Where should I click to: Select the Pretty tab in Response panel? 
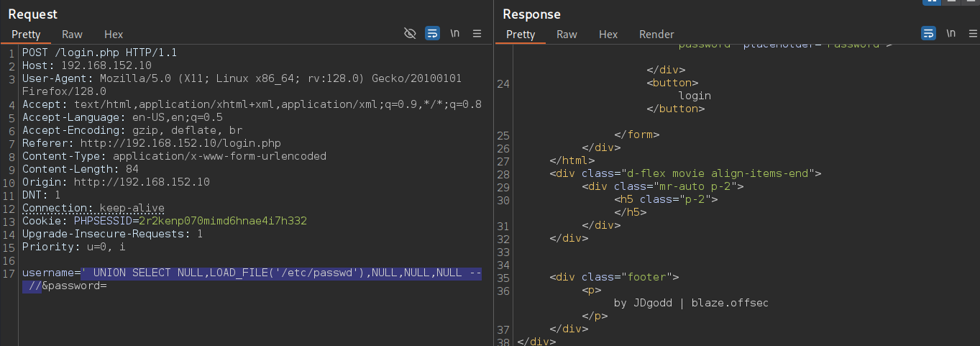click(521, 35)
